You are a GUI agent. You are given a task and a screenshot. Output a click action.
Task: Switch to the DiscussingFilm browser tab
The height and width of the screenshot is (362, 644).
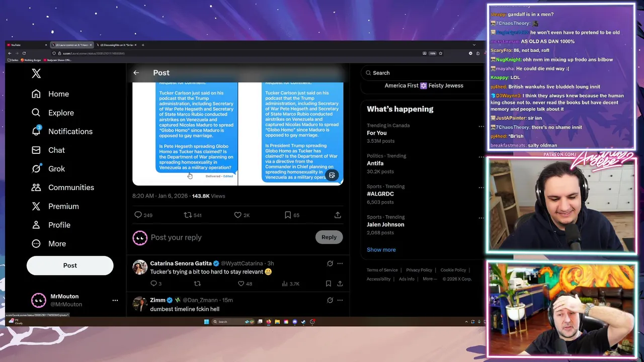pos(117,45)
